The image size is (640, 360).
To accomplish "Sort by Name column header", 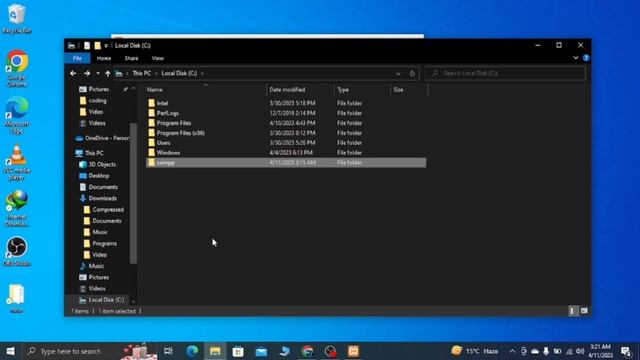I will point(205,90).
